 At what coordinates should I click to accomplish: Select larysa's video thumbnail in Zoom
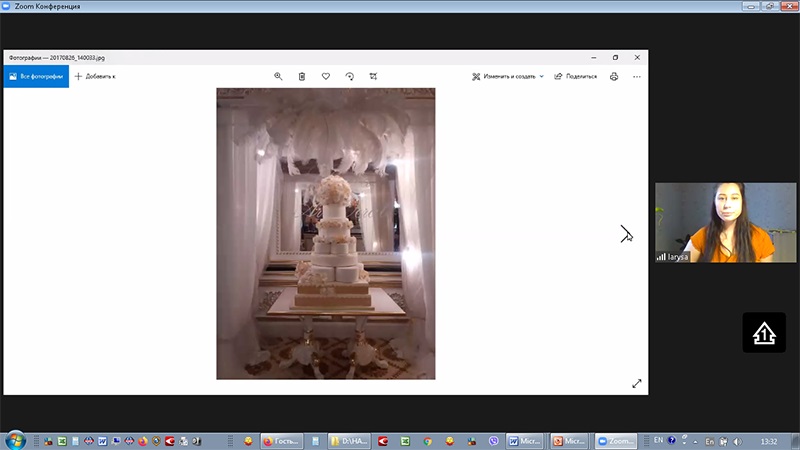pyautogui.click(x=711, y=222)
